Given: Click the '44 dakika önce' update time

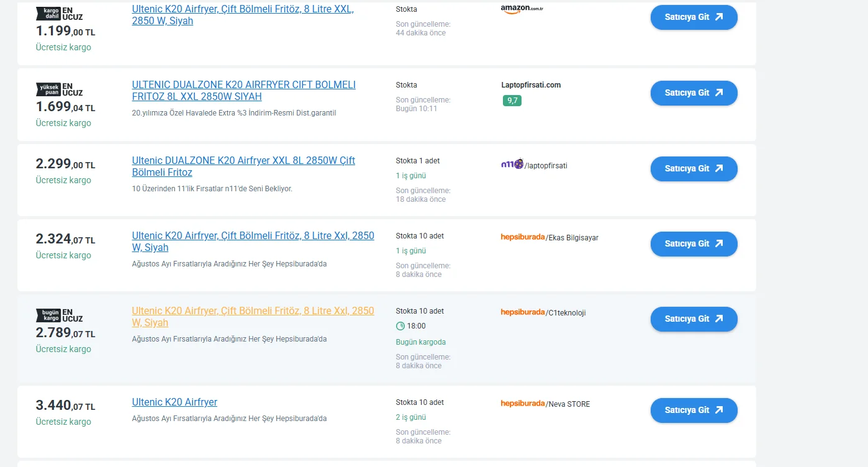Looking at the screenshot, I should pyautogui.click(x=421, y=33).
